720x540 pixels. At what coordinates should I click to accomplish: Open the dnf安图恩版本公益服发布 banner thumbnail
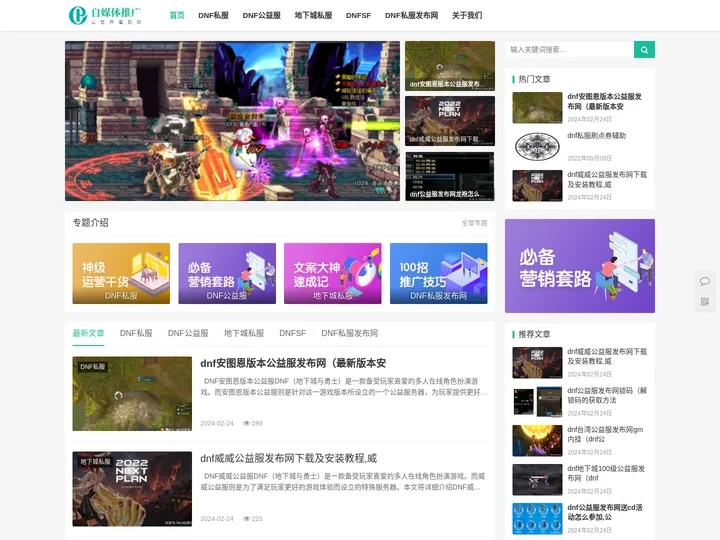[x=450, y=66]
